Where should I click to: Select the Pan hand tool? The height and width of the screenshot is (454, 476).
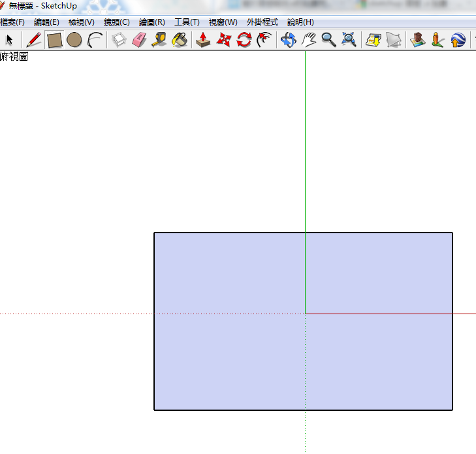pyautogui.click(x=308, y=40)
